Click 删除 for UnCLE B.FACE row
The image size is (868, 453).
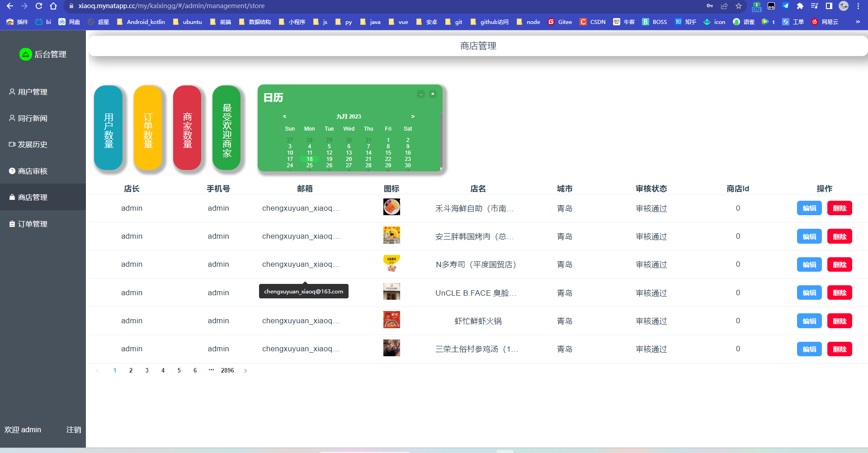pyautogui.click(x=840, y=293)
